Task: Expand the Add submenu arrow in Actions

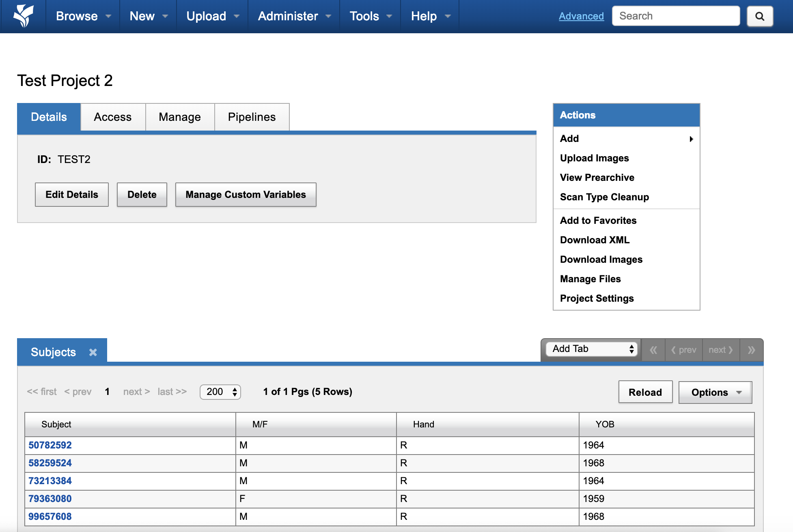Action: [x=691, y=139]
